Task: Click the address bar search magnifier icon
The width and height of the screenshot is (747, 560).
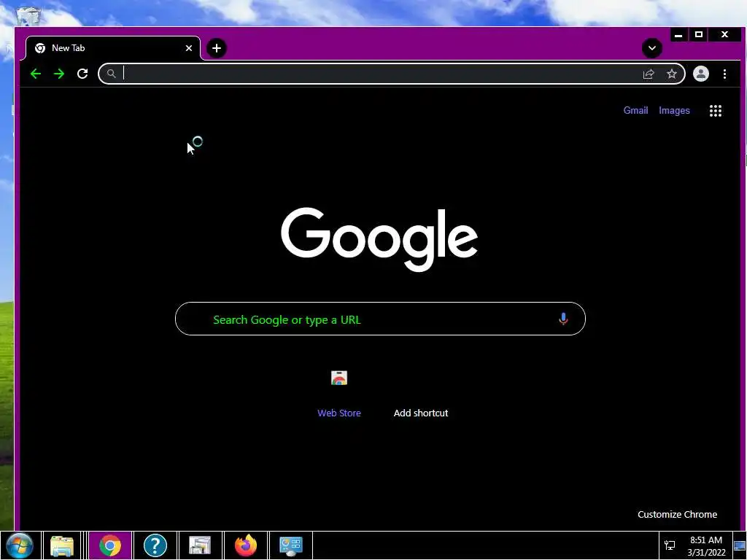Action: (x=111, y=74)
